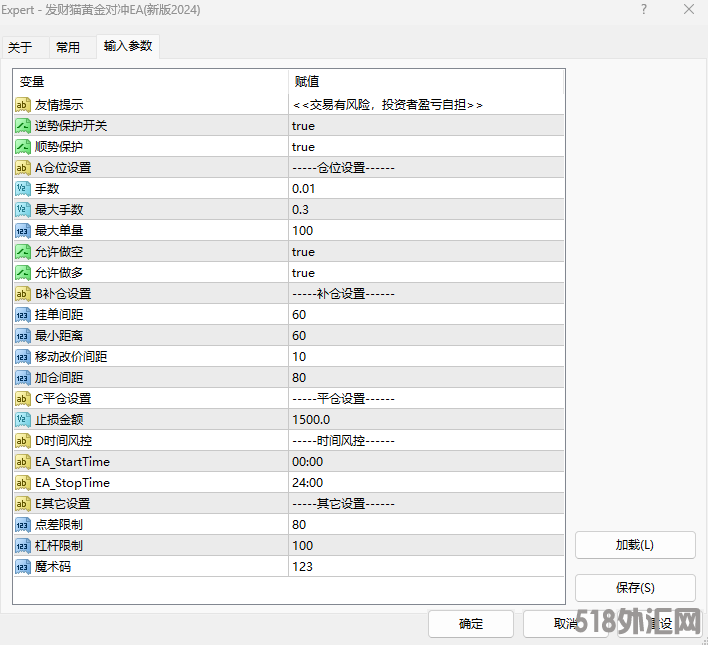Click the boolean icon beside 允许做多

click(x=23, y=273)
